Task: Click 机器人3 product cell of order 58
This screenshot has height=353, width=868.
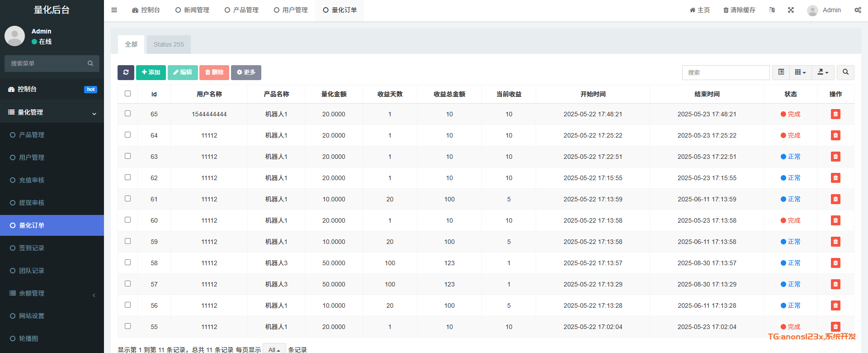Action: pos(276,263)
